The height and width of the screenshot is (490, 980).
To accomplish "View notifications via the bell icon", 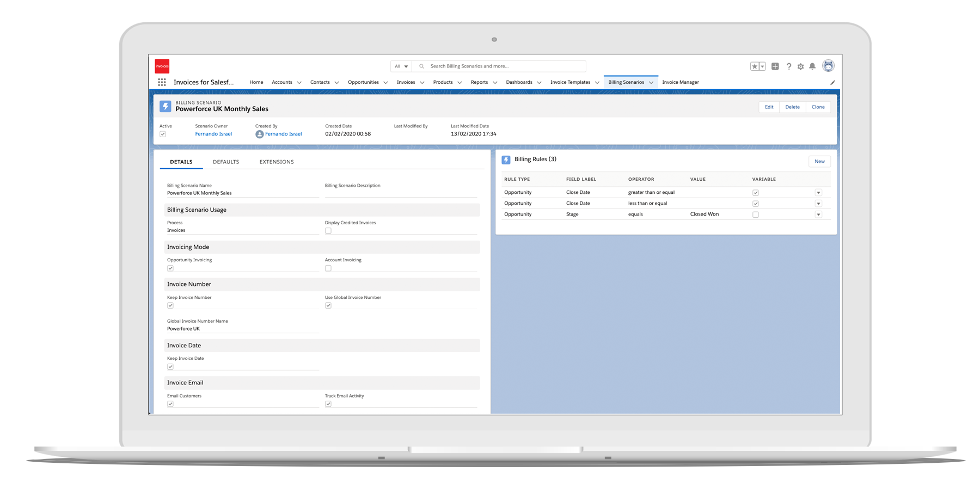I will coord(812,66).
